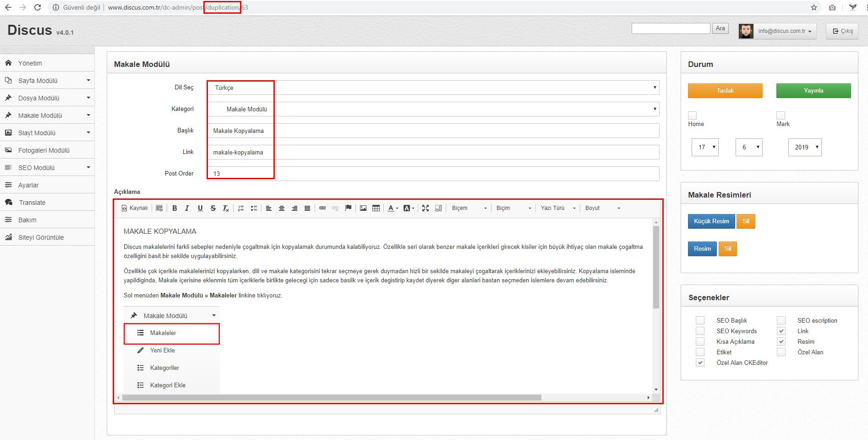Open Boyut font size dropdown
Image resolution: width=868 pixels, height=440 pixels.
pos(602,208)
